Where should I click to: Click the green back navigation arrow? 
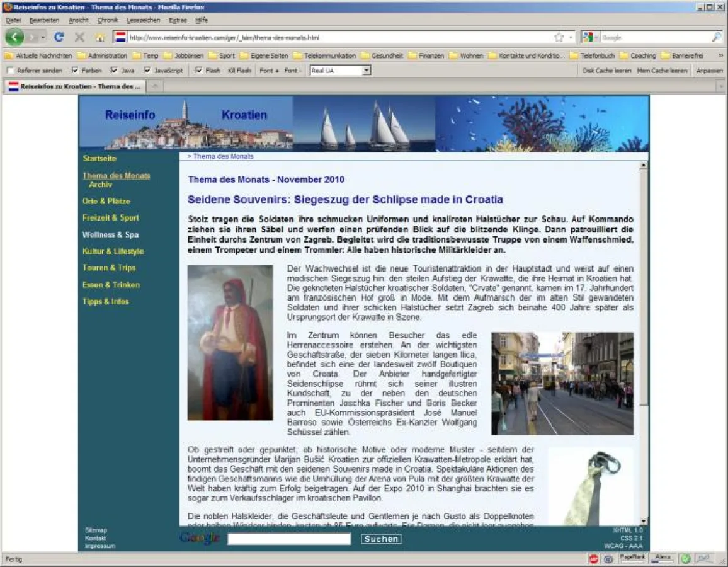[x=14, y=37]
